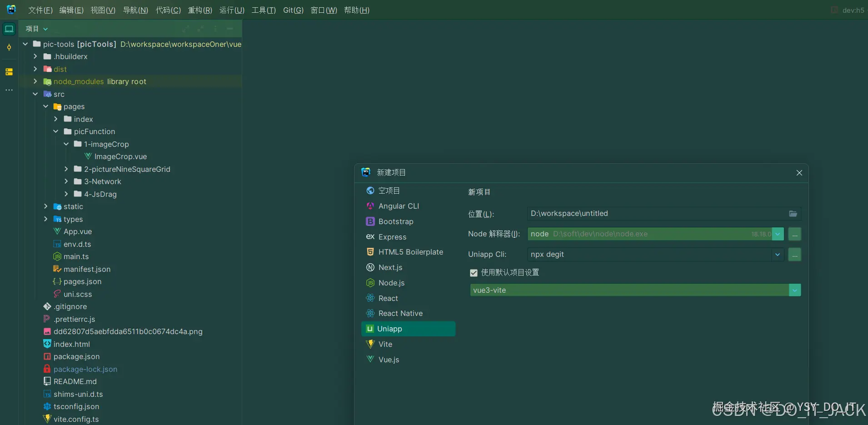Open the 文件(F) menu
This screenshot has width=868, height=425.
point(40,10)
